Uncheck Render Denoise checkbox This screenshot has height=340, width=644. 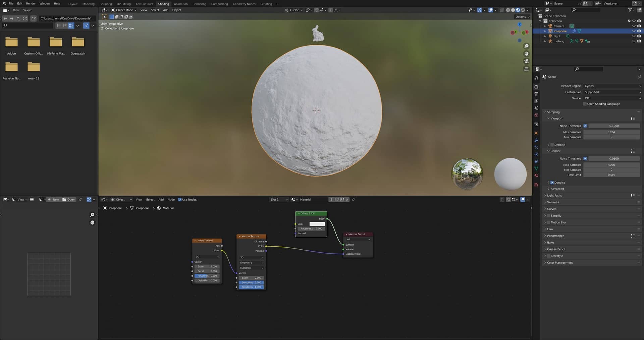552,183
